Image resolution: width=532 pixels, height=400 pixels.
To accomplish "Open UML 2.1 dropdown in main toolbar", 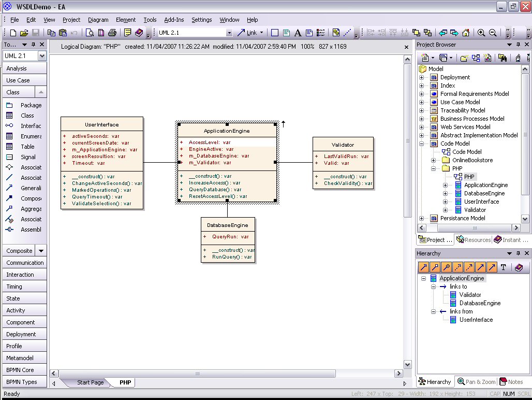I will (229, 33).
